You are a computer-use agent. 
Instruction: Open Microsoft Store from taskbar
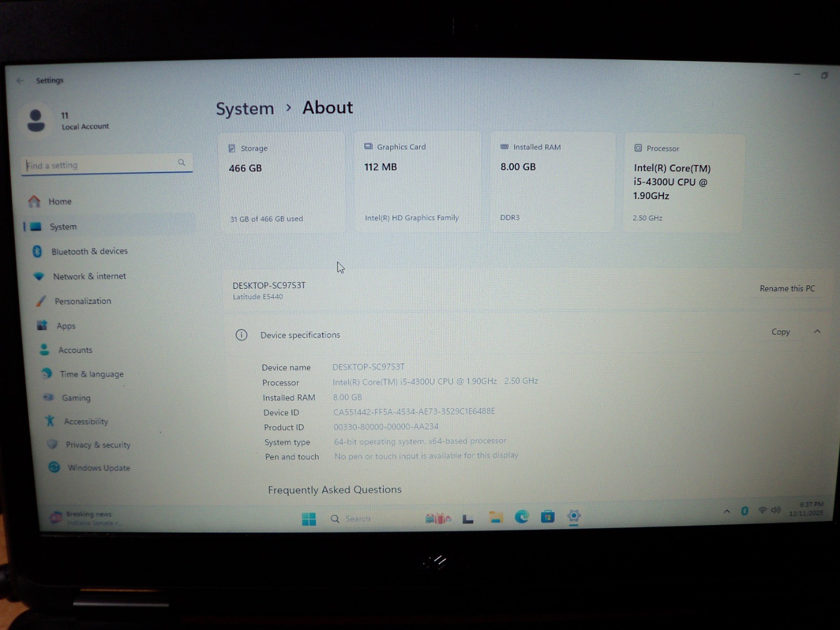[548, 517]
